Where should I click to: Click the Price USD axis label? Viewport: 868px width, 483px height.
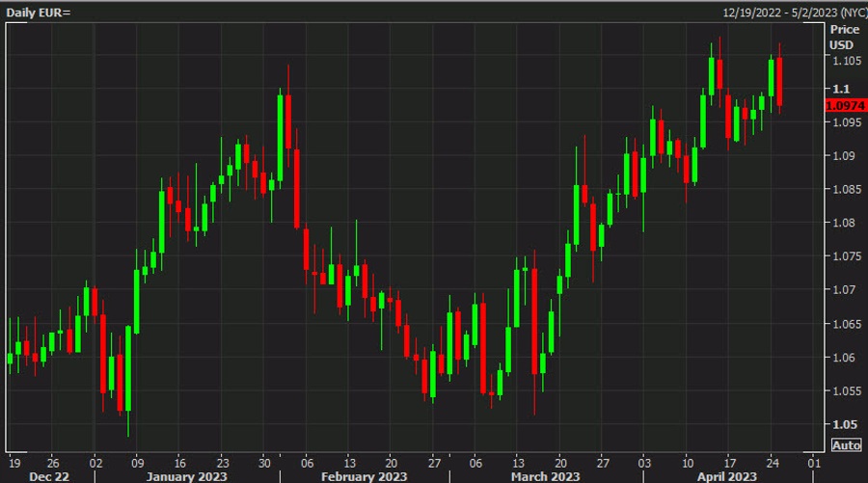(844, 37)
